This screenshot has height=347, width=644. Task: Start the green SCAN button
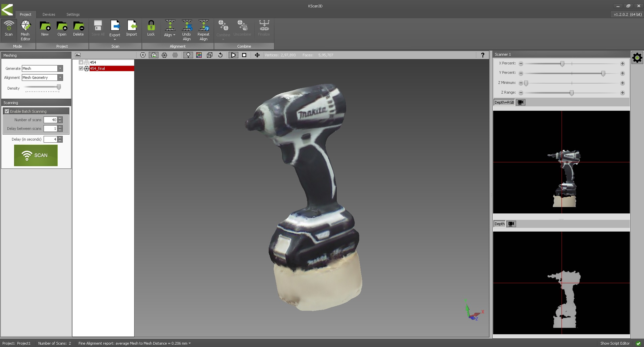(36, 155)
